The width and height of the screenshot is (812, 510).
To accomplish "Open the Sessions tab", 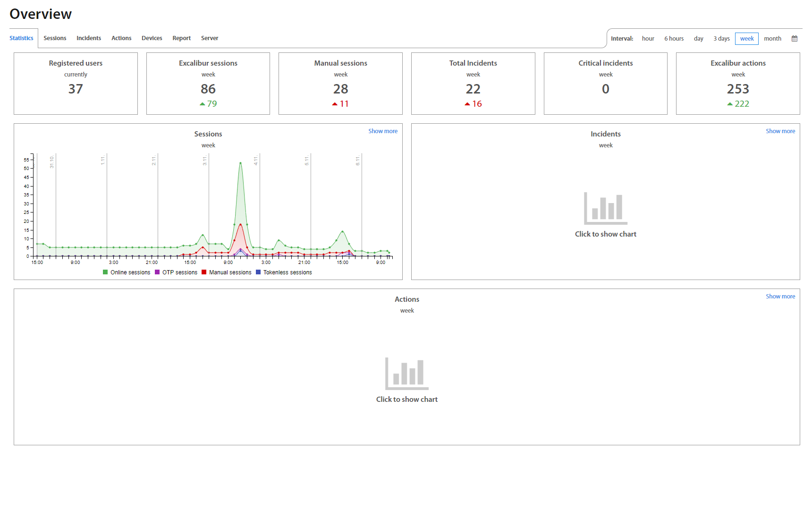I will coord(55,38).
